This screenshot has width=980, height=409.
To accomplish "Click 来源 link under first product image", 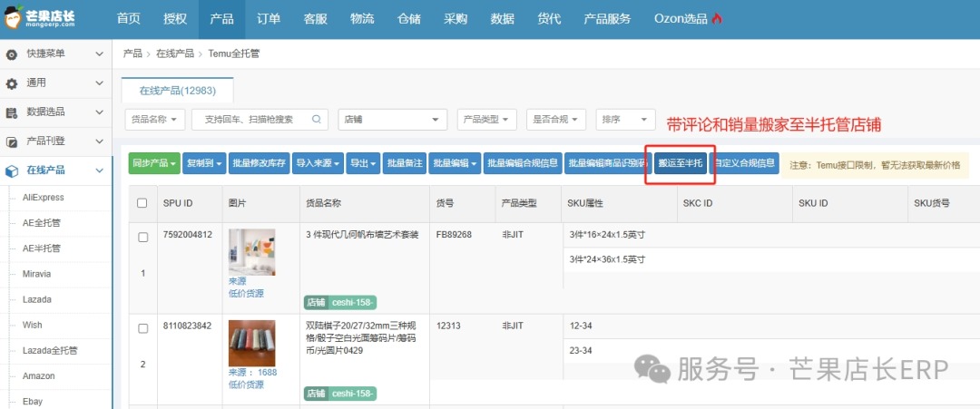I will pyautogui.click(x=238, y=281).
